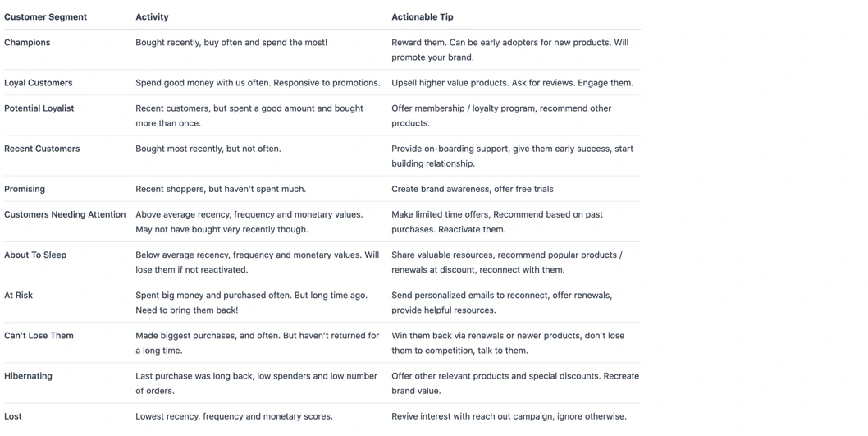Click the Actionable Tip column header
Image resolution: width=868 pixels, height=436 pixels.
tap(422, 16)
